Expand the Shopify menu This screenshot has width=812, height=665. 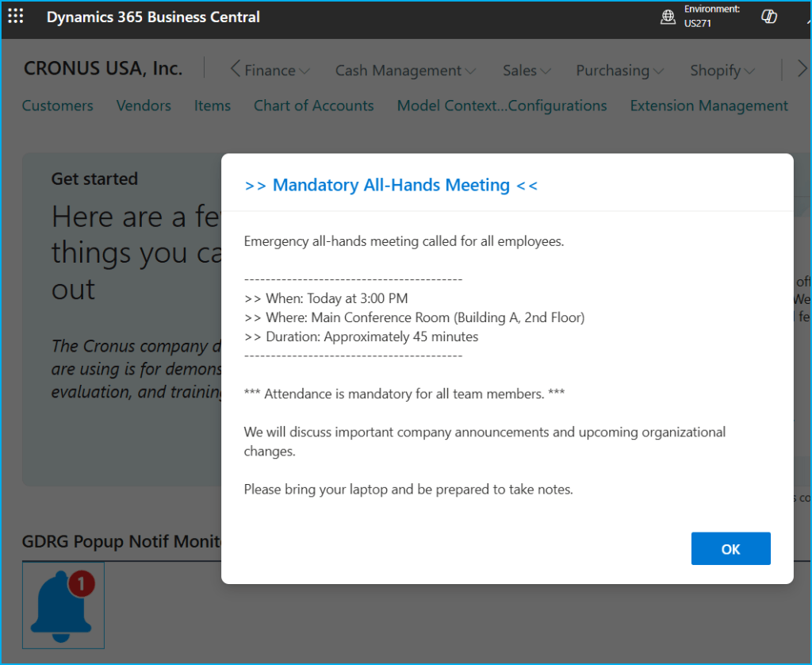722,71
